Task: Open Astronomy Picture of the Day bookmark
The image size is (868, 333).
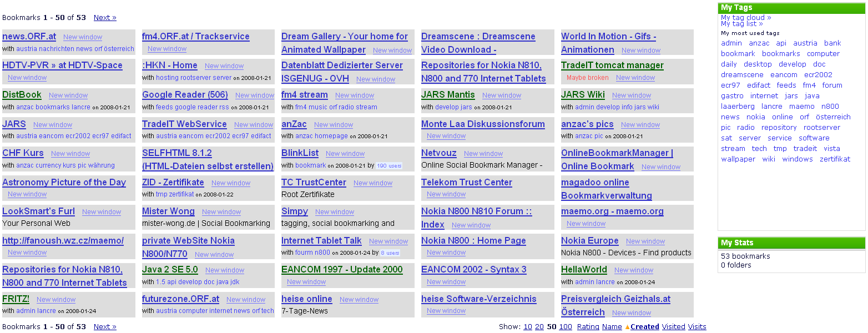Action: point(64,183)
